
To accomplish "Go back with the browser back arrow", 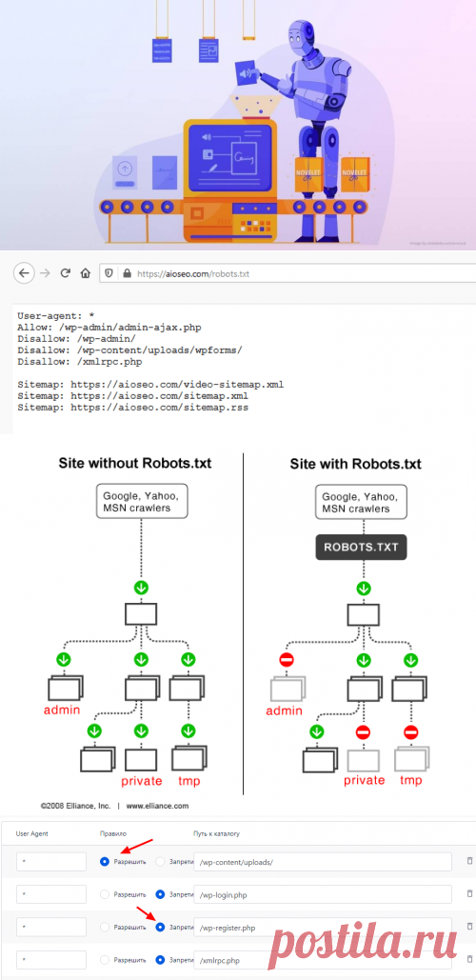I will click(x=24, y=273).
